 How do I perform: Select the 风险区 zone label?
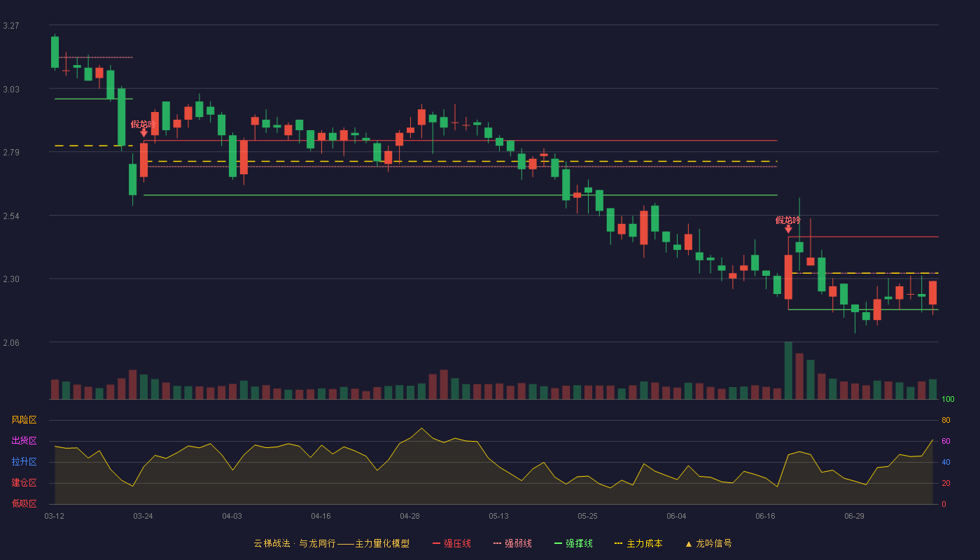(24, 420)
